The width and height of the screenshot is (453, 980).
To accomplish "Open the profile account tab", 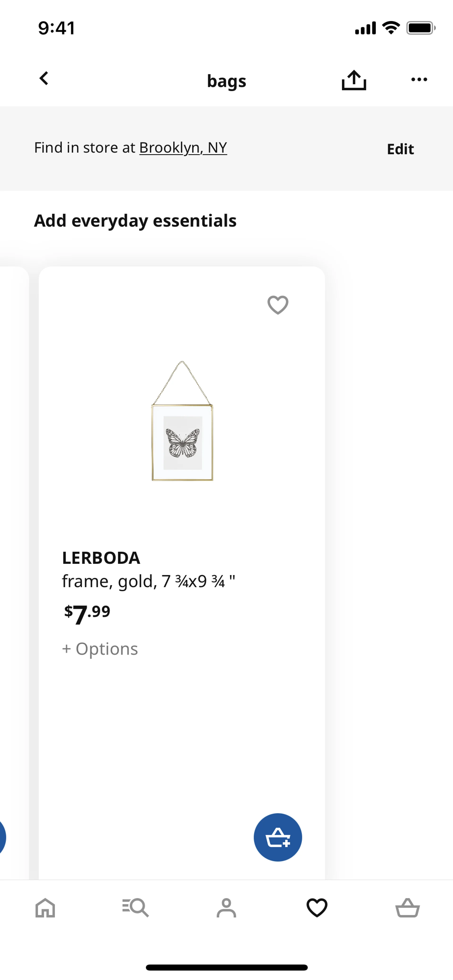I will click(226, 908).
